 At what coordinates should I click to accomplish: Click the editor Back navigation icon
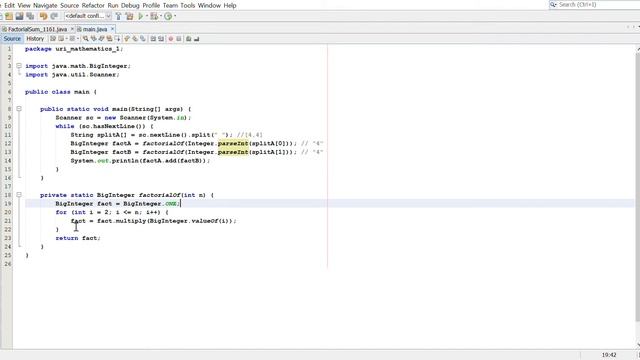click(x=61, y=39)
